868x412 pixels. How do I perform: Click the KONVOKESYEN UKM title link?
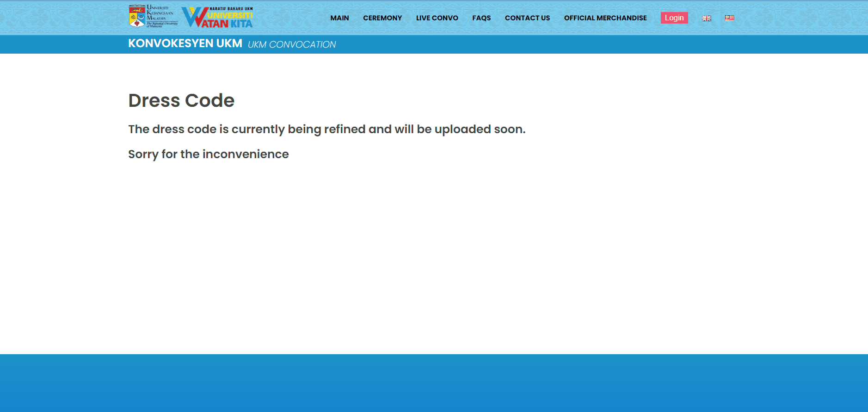pos(185,43)
